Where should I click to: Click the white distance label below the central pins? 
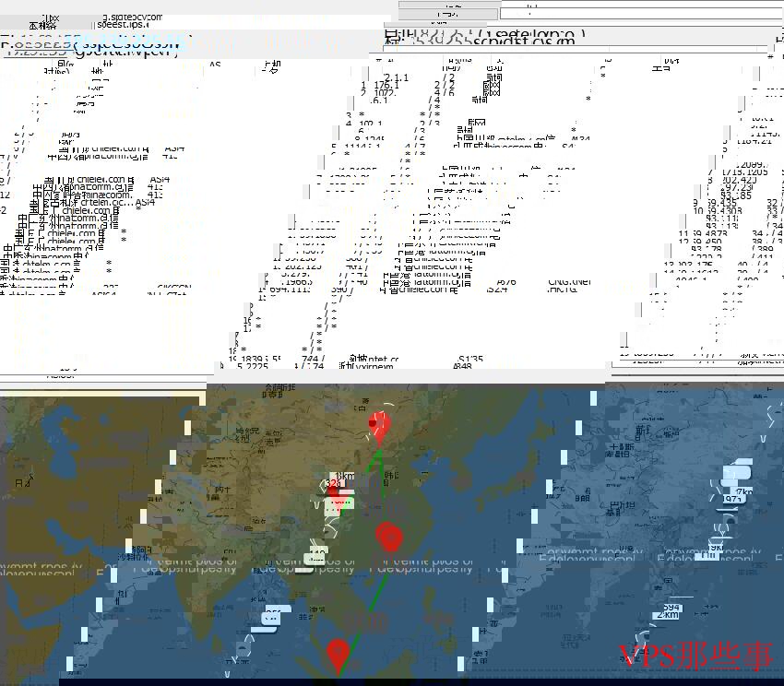pyautogui.click(x=317, y=554)
